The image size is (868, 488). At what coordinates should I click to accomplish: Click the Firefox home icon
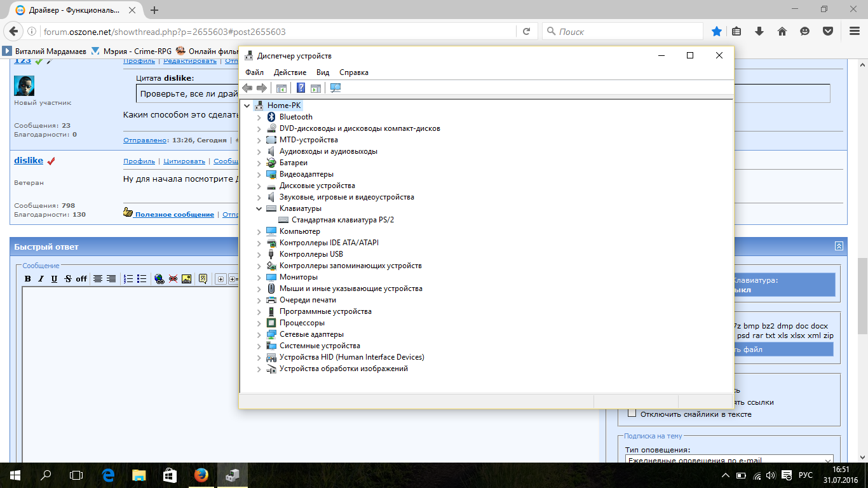[782, 31]
